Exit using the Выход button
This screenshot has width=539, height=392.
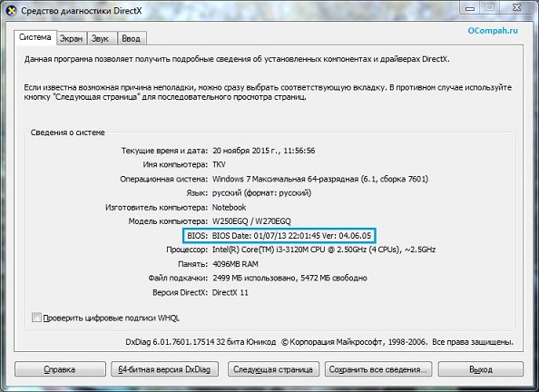481,369
